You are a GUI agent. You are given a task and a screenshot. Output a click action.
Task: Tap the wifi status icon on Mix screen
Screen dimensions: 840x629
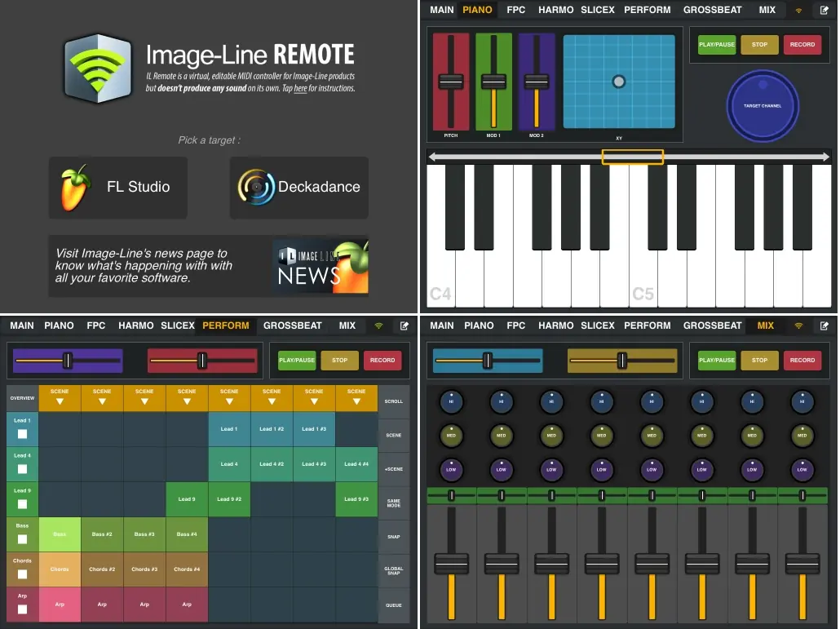pos(798,326)
